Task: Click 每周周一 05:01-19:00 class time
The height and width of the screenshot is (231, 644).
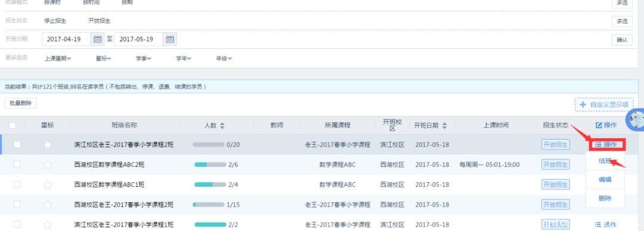Action: 490,164
